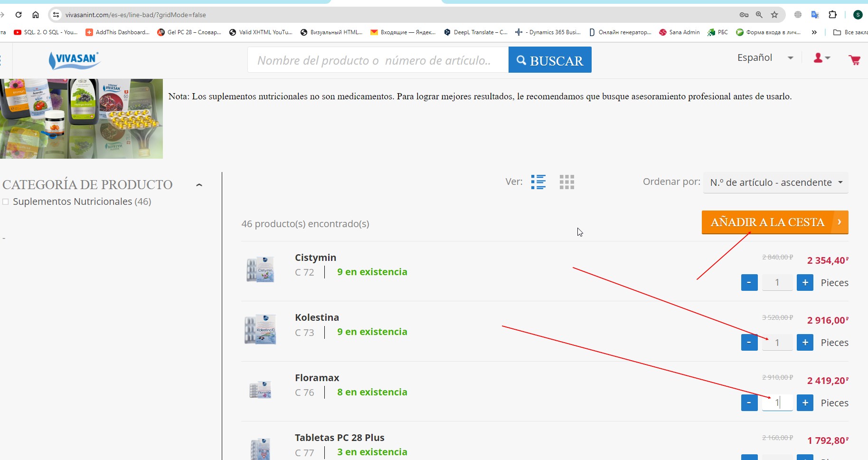
Task: Open the Chrome profile avatar
Action: (858, 15)
